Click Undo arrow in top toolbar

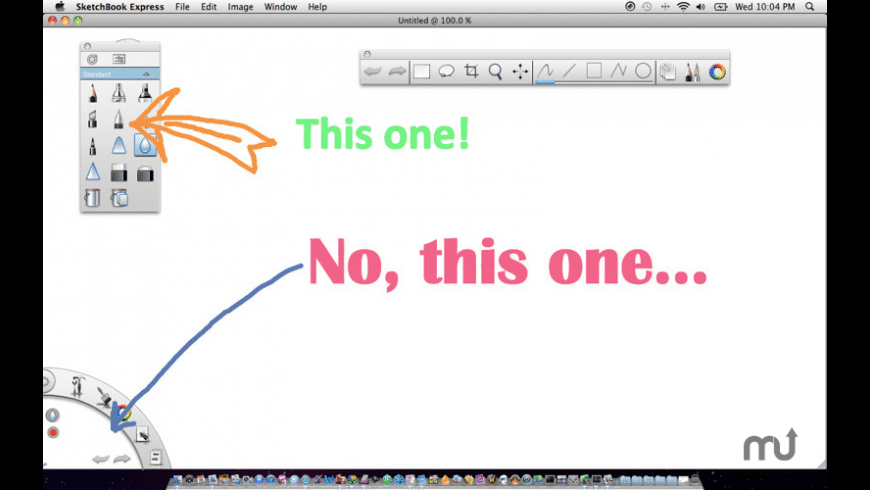pos(372,72)
